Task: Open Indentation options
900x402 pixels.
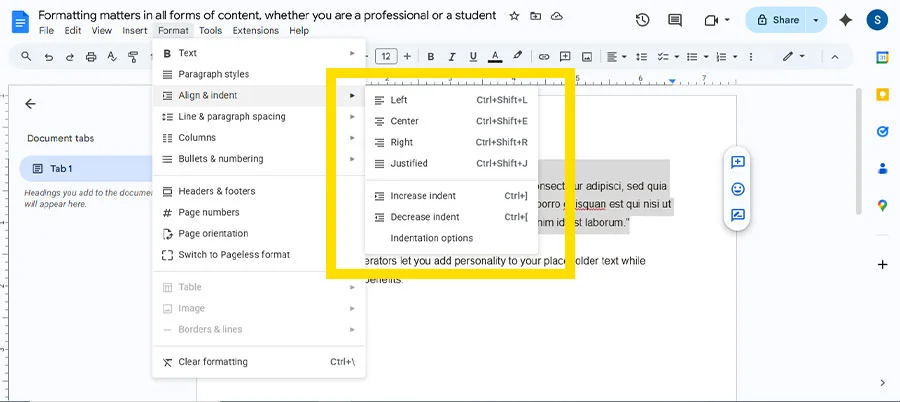Action: 451,238
